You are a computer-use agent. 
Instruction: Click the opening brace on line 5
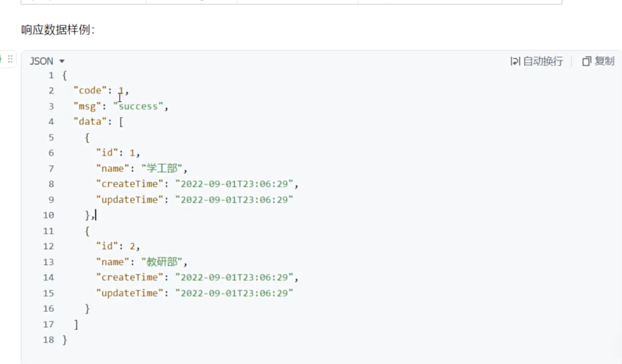tap(87, 138)
